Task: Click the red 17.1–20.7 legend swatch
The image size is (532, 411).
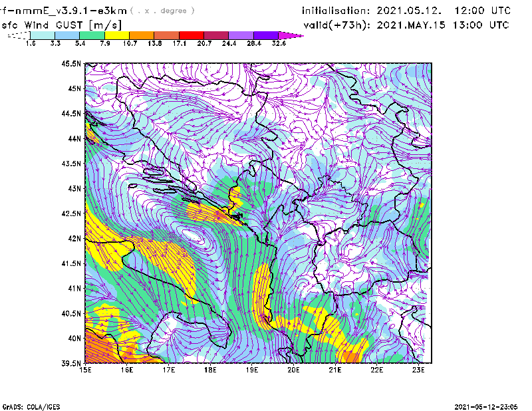Action: [192, 35]
